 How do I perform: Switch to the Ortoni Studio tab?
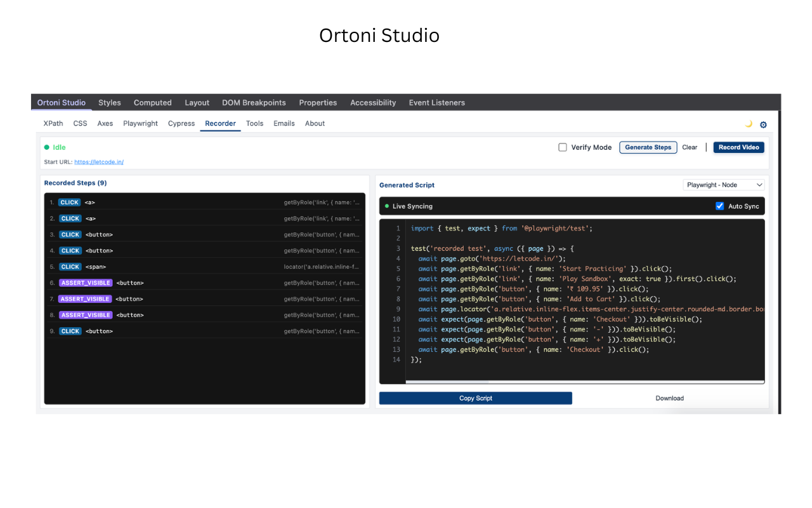61,102
